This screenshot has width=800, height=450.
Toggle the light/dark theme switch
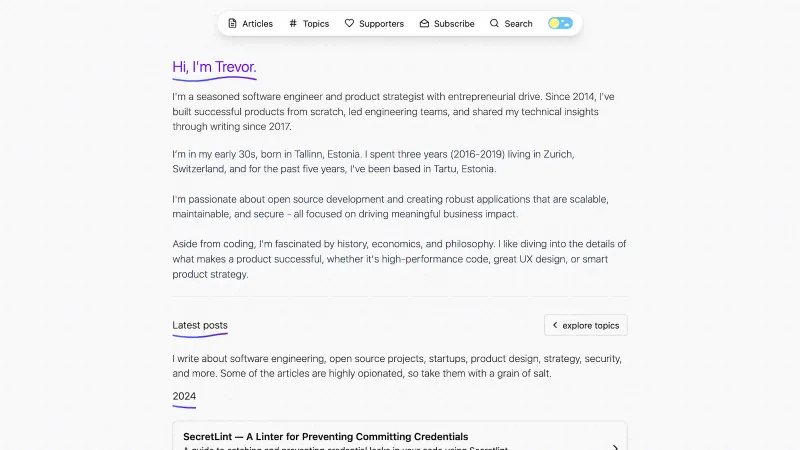pos(560,23)
